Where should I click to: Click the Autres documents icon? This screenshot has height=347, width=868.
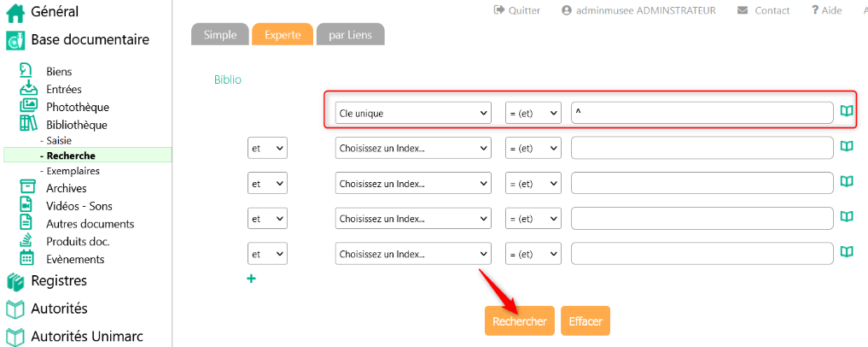[28, 224]
